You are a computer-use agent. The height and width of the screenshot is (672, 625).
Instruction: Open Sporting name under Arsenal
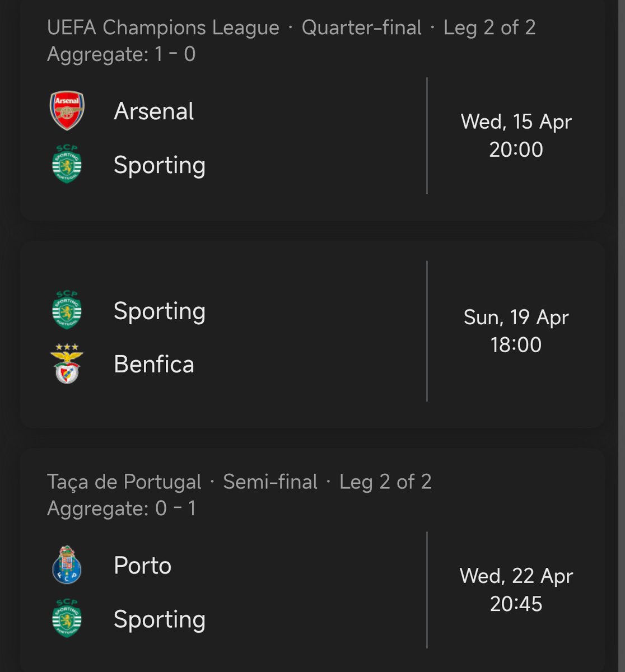pos(159,165)
